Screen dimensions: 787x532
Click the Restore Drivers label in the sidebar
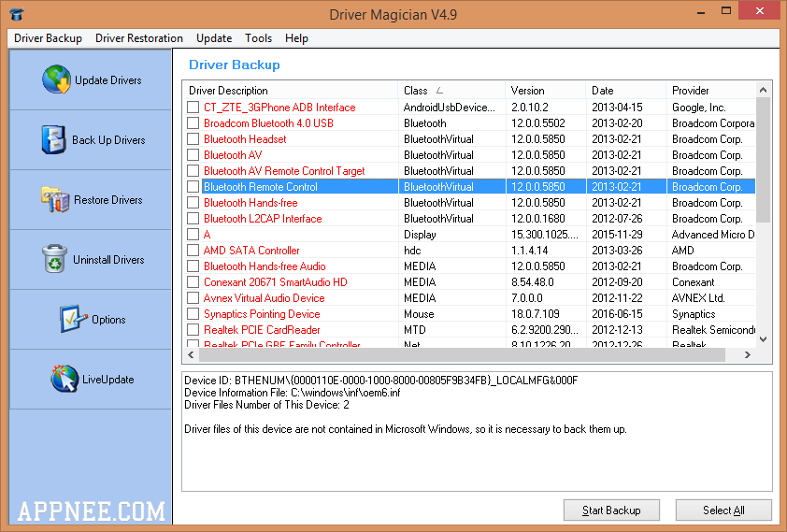point(107,200)
